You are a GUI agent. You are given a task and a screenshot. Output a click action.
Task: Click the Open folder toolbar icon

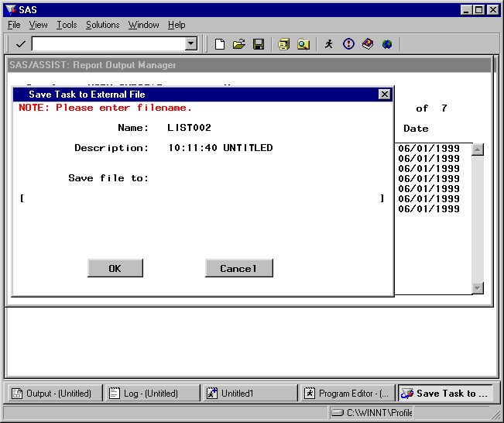[x=239, y=44]
